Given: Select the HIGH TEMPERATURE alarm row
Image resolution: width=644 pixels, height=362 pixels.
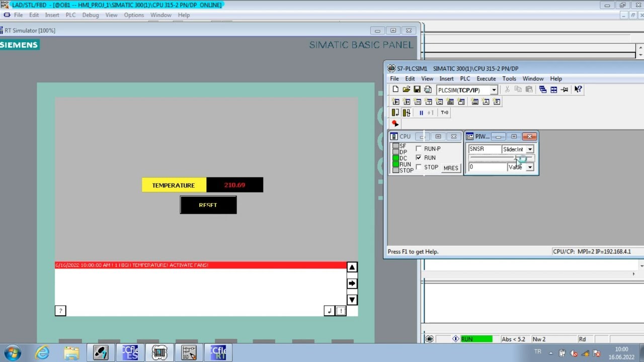Looking at the screenshot, I should click(201, 265).
